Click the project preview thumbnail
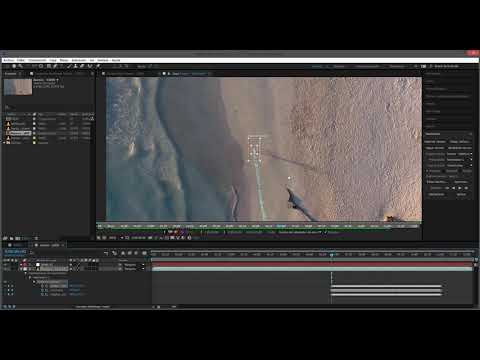 click(18, 87)
